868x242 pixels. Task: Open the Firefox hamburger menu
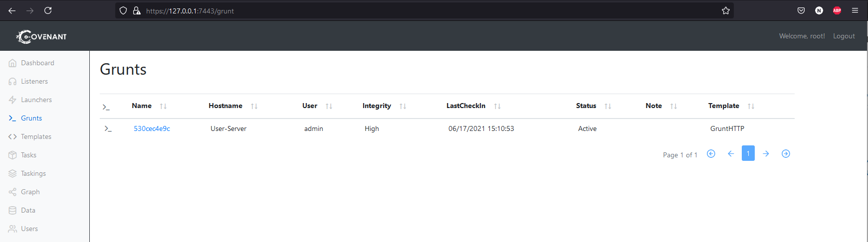(x=855, y=10)
